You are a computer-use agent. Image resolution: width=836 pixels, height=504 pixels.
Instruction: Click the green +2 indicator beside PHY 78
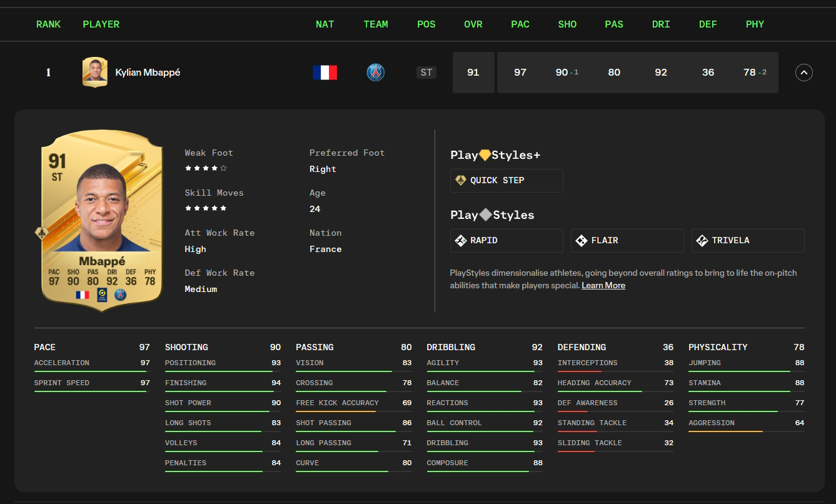763,73
